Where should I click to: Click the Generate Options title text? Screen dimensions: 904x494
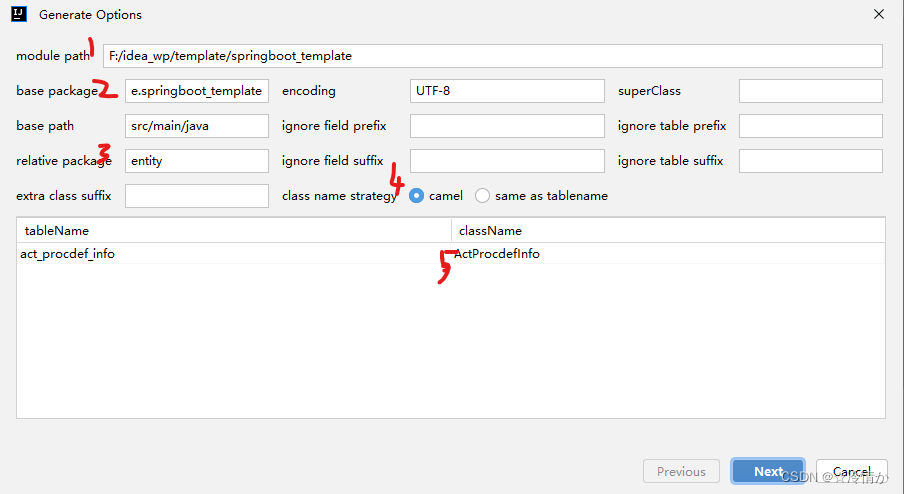[x=91, y=15]
